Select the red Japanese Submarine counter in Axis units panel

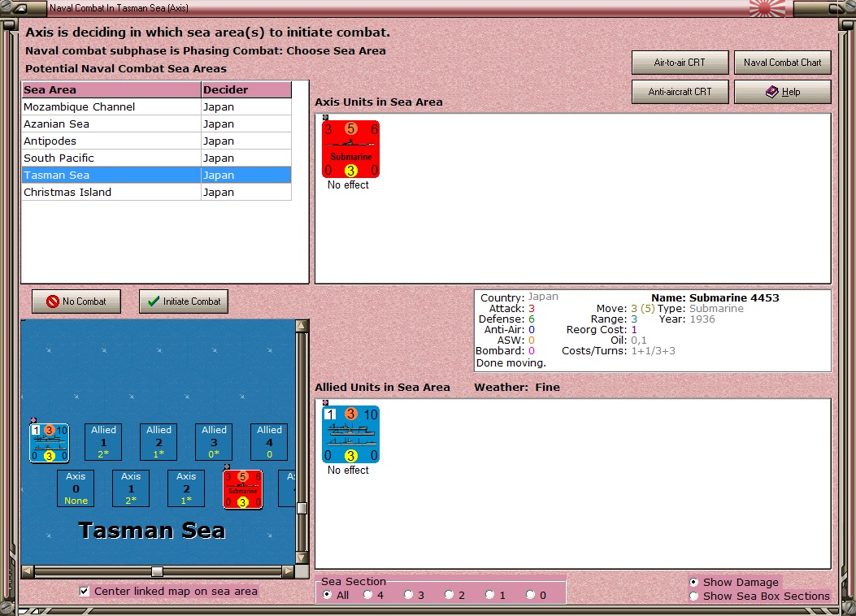[x=350, y=149]
